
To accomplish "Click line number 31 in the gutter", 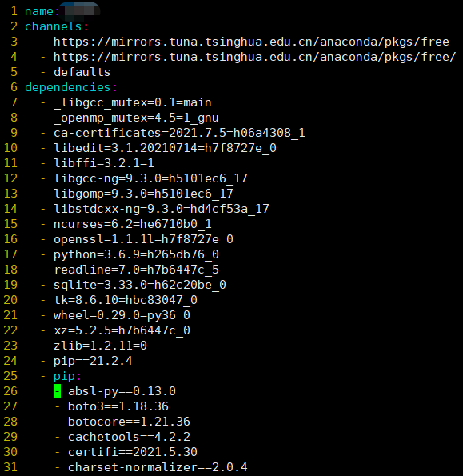I will [x=10, y=467].
